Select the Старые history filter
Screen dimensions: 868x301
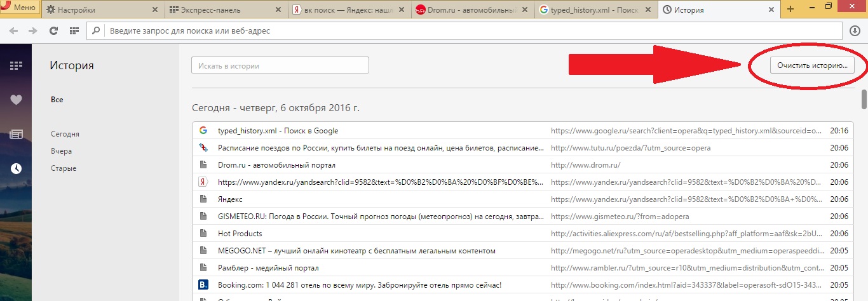coord(64,168)
